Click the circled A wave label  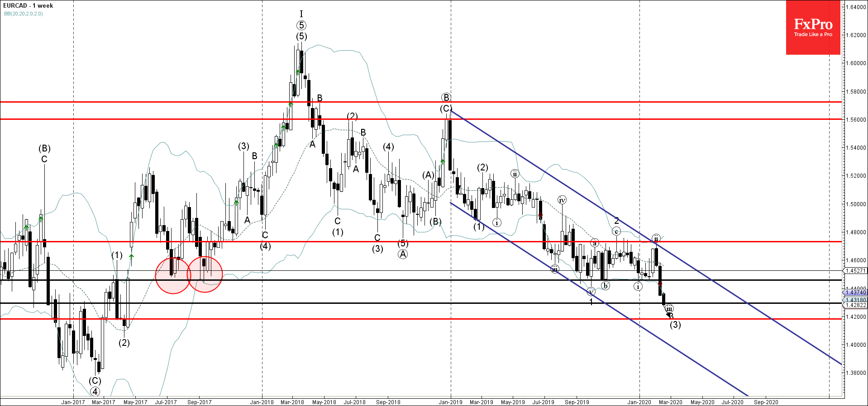403,254
